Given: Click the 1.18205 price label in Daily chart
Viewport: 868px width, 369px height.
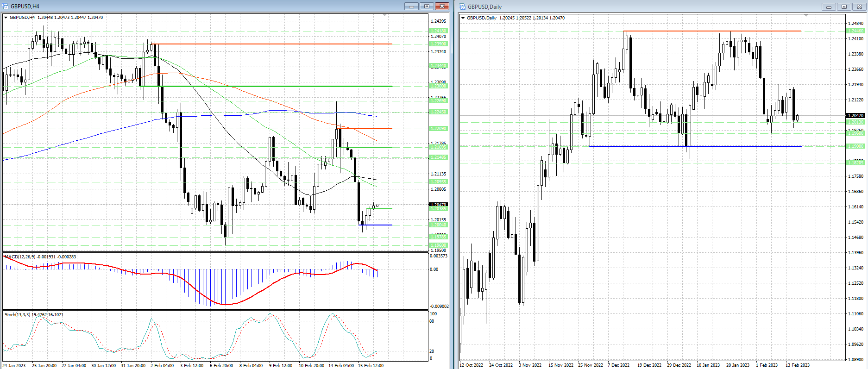Looking at the screenshot, I should tap(855, 163).
